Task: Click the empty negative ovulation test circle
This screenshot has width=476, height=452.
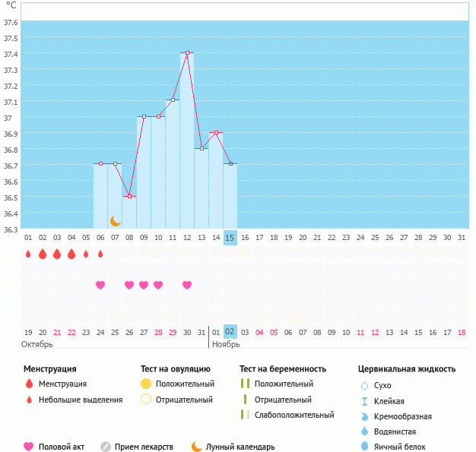Action: point(146,400)
